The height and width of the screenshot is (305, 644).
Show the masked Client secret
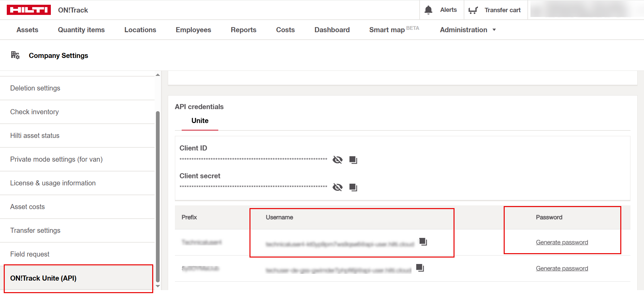[338, 187]
